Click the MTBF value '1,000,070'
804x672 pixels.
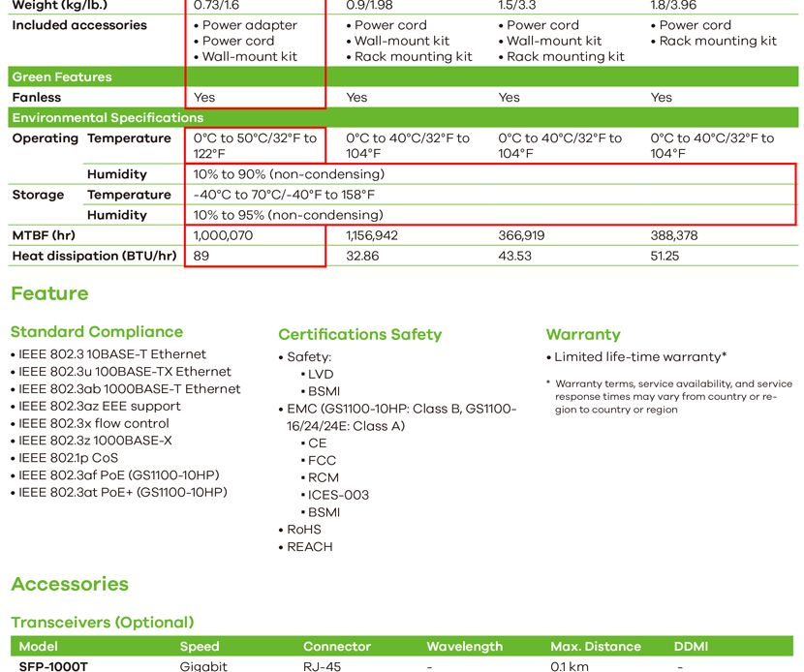(x=223, y=236)
